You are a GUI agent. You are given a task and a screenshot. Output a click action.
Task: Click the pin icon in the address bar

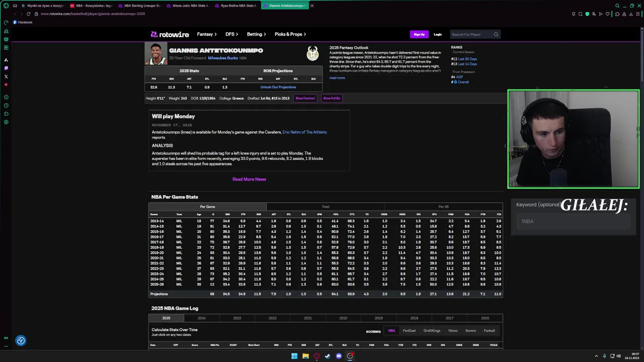pos(574,14)
